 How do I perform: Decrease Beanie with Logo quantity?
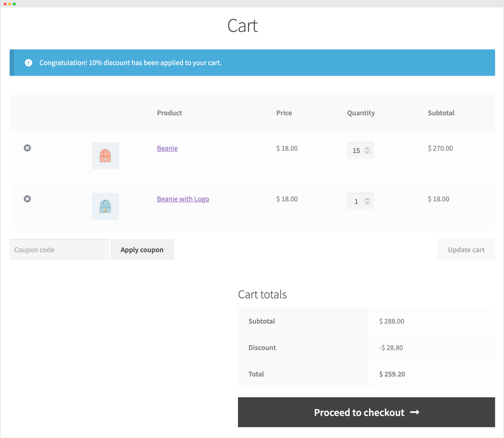[x=367, y=203]
